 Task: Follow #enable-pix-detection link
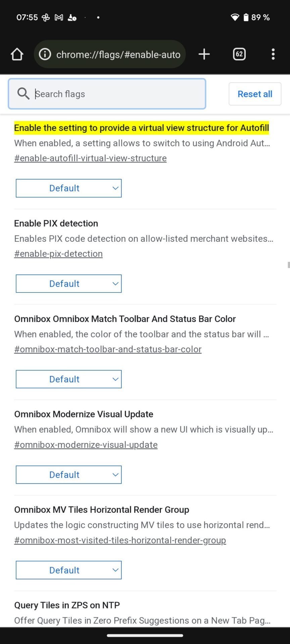coord(58,254)
